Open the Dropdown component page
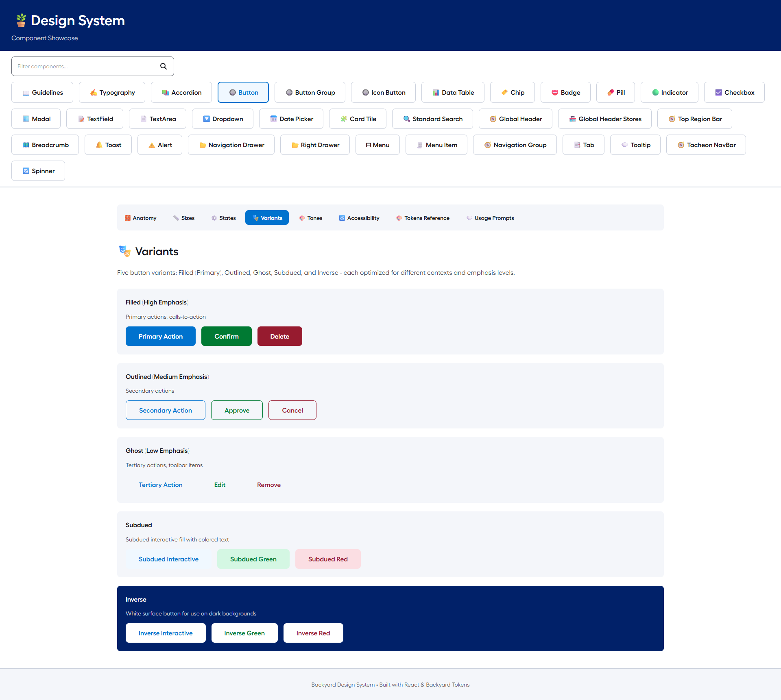The height and width of the screenshot is (700, 781). (x=223, y=119)
